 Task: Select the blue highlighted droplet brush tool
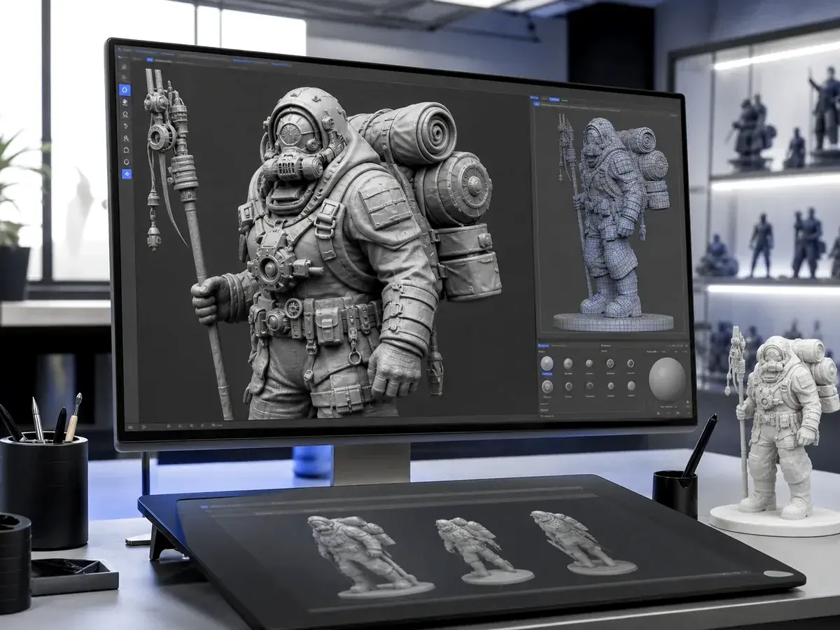coord(125,90)
